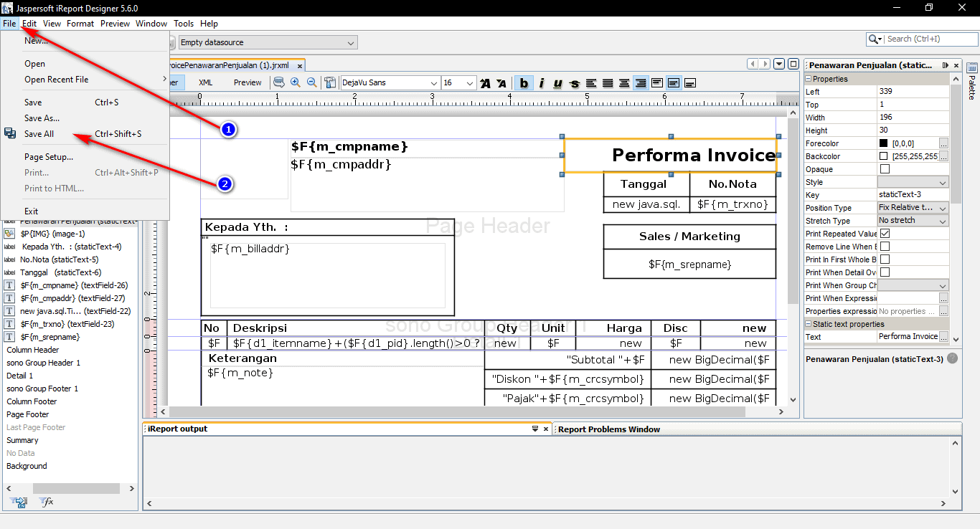Align text right
This screenshot has height=529, width=980.
point(641,83)
